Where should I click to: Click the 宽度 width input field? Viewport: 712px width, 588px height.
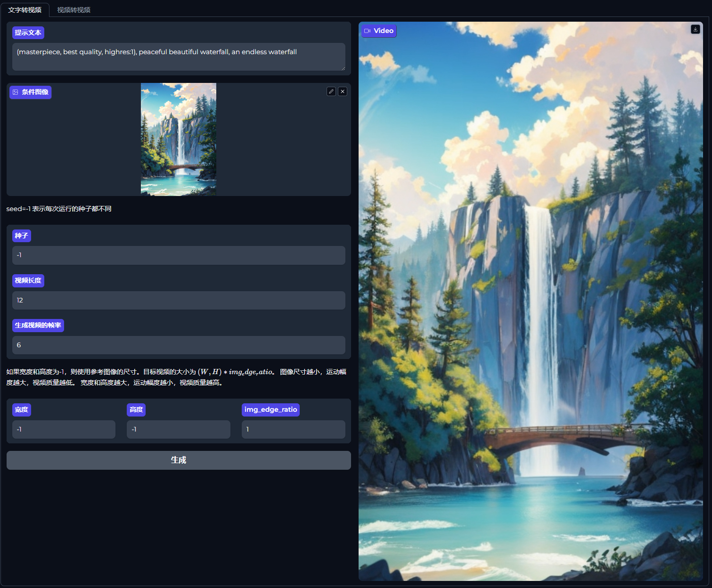[64, 429]
